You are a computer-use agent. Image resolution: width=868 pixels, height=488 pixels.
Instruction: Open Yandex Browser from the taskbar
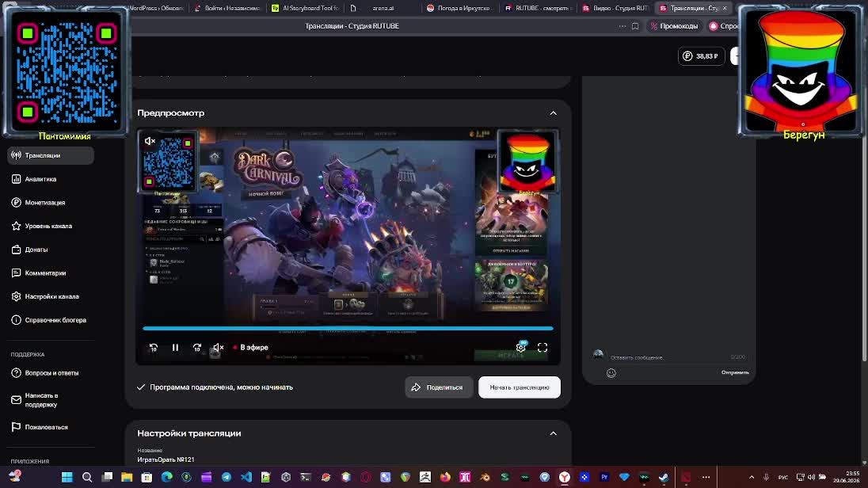coord(565,477)
